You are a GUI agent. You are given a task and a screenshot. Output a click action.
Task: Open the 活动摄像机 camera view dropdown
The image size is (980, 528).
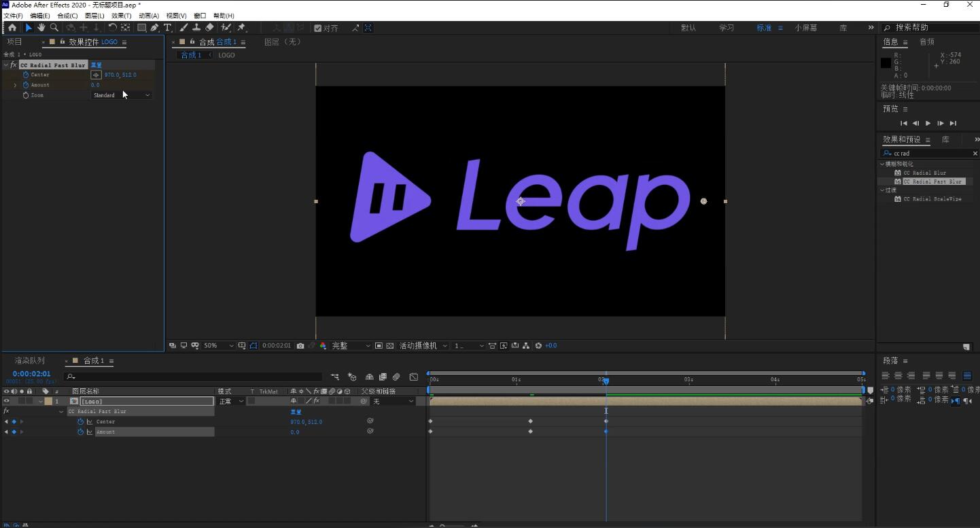(423, 346)
